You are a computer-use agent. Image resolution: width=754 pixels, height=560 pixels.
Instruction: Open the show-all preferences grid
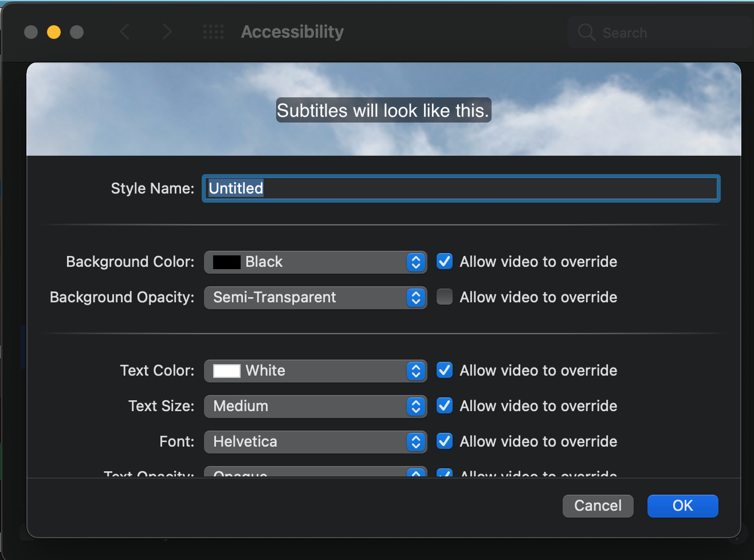pos(213,32)
